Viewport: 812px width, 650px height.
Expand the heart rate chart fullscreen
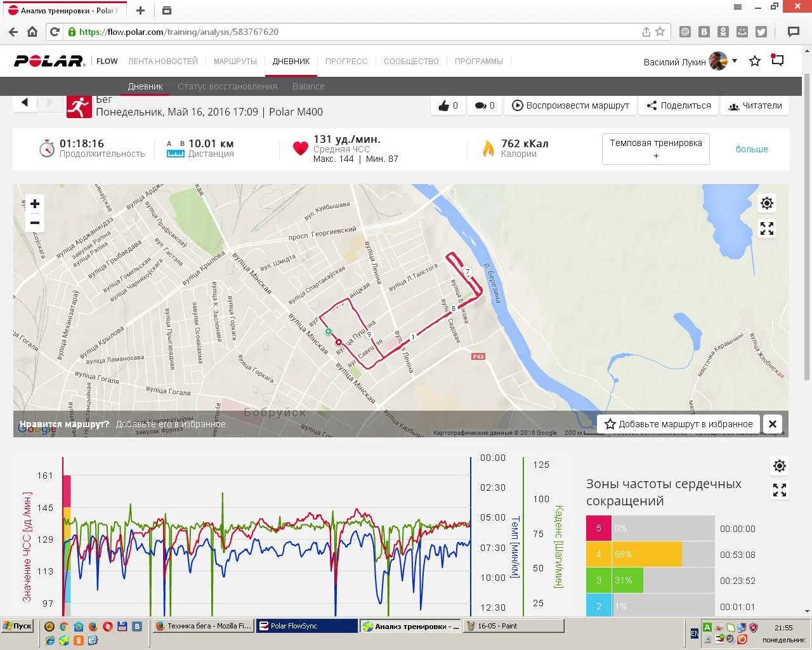coord(780,490)
